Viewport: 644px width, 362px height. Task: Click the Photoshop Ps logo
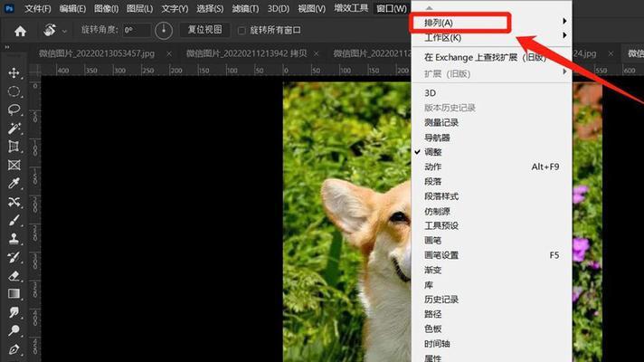[9, 8]
